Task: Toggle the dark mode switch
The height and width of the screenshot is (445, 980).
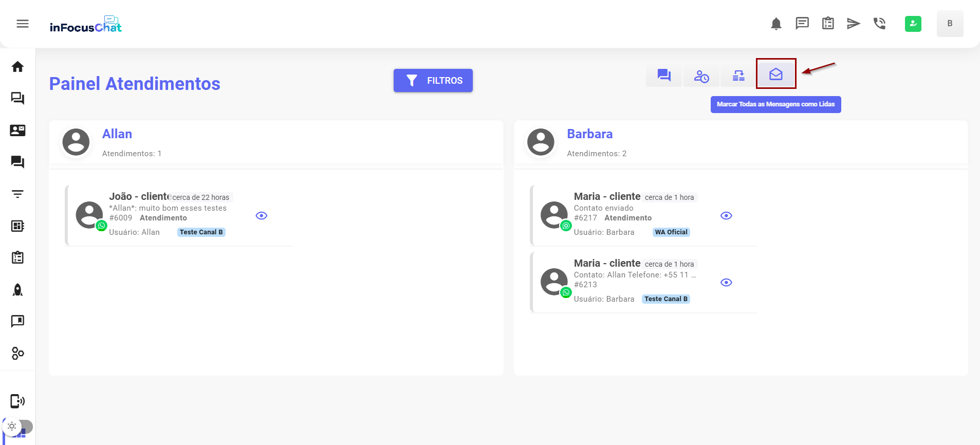Action: click(x=17, y=427)
